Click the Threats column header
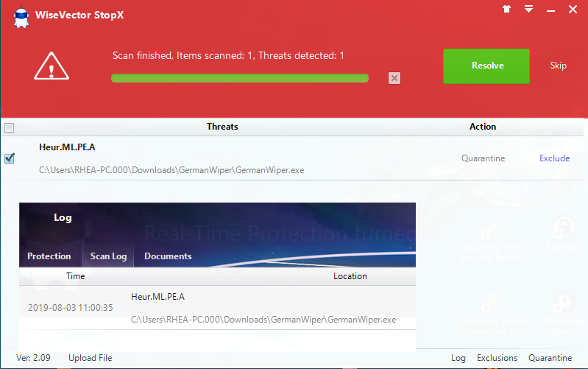The image size is (588, 369). (x=222, y=127)
